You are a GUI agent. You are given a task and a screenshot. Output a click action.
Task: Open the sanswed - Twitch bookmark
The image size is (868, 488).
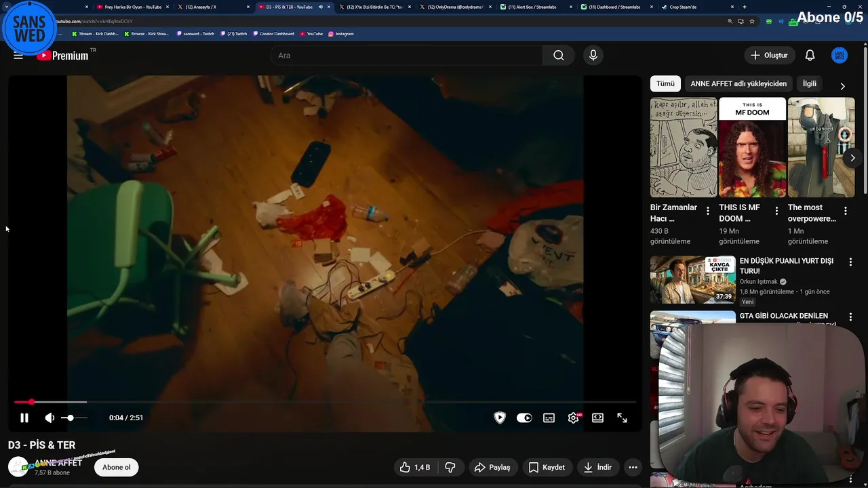click(x=196, y=33)
